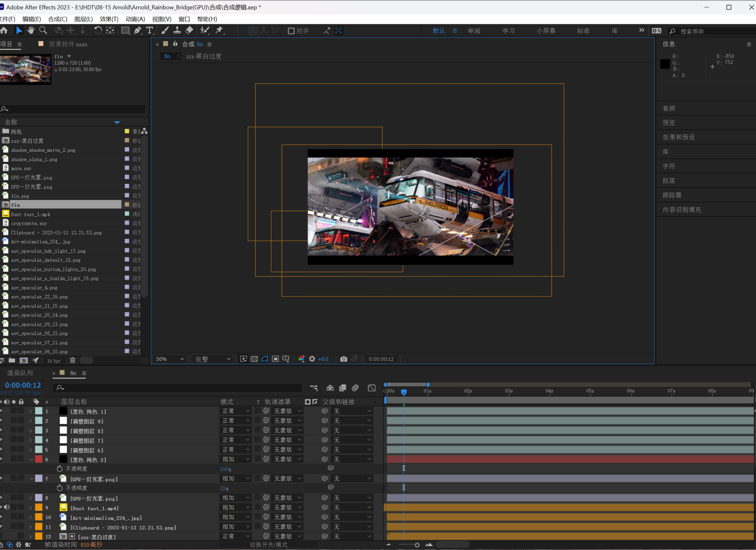Open the 效果和预设 panel

point(679,137)
